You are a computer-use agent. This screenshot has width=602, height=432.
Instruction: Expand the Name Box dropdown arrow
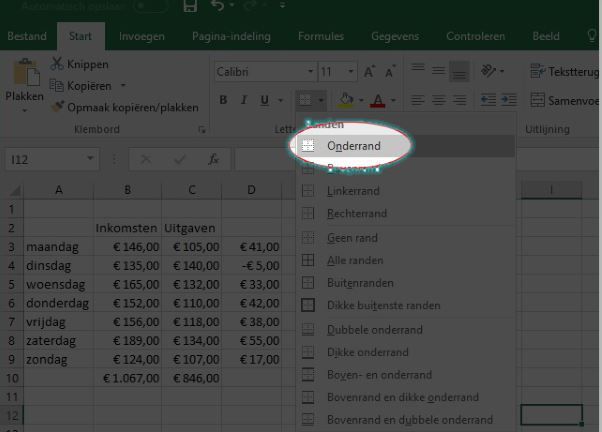90,159
